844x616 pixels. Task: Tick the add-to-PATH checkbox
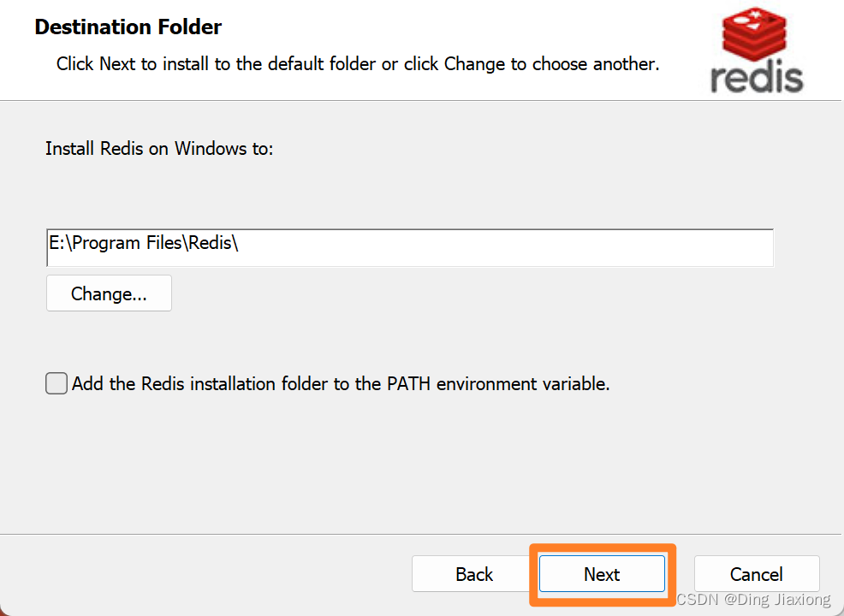56,383
